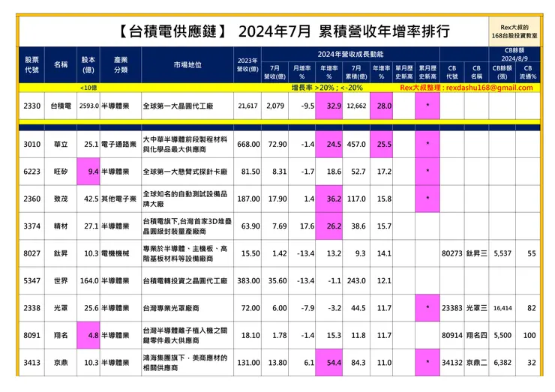
Task: Click the 市場地位 column header
Action: click(187, 64)
